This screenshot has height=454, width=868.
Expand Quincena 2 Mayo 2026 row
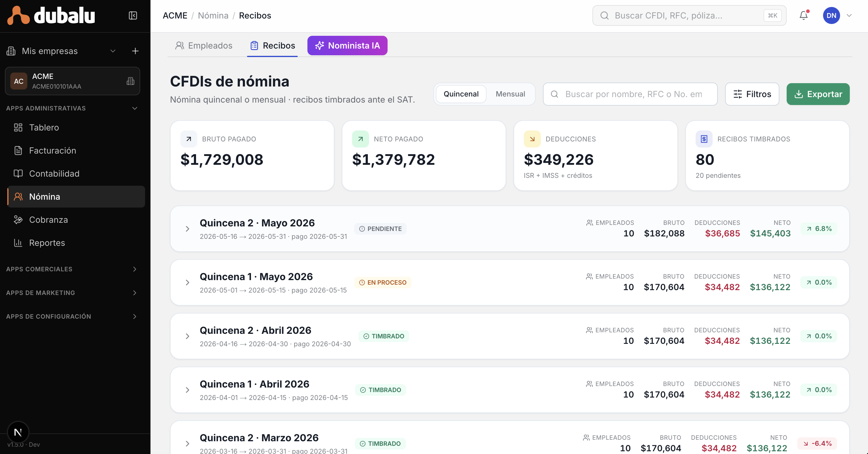(187, 229)
